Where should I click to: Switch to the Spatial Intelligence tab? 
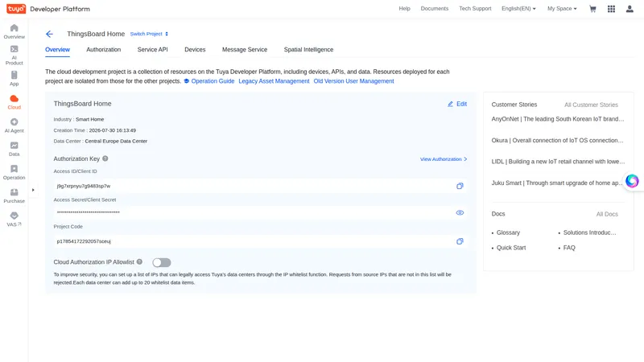(x=308, y=50)
